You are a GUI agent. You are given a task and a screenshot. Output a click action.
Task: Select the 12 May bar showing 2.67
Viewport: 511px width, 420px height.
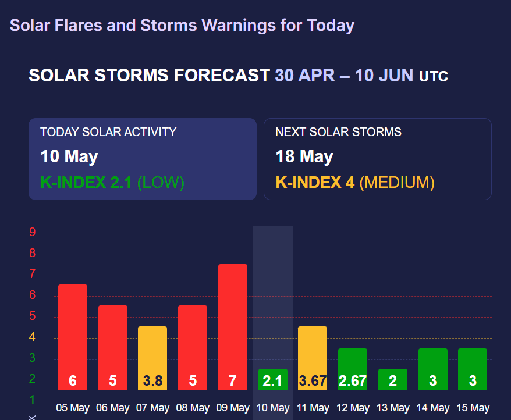(x=353, y=369)
